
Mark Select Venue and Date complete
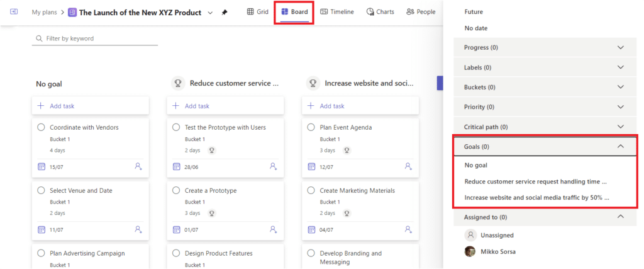tap(41, 190)
